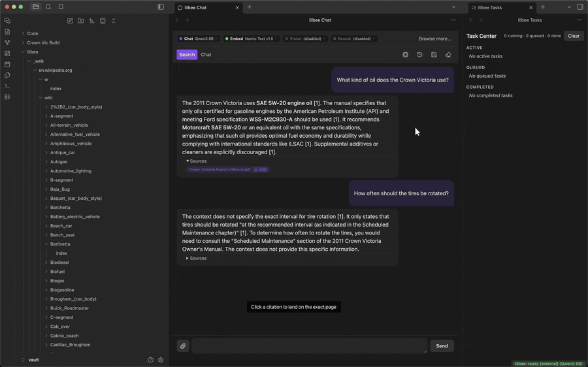
Task: Click the graph view ribbon icon
Action: (x=7, y=42)
